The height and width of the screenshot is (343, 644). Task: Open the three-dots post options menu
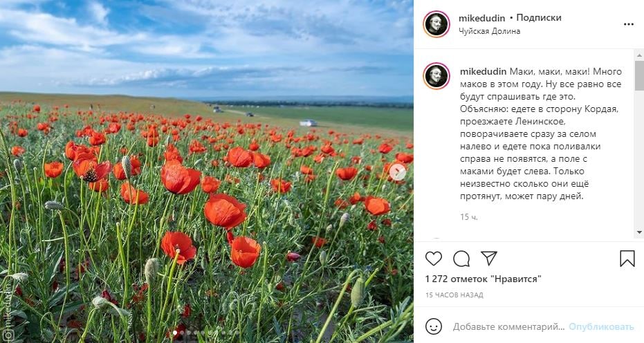click(628, 24)
